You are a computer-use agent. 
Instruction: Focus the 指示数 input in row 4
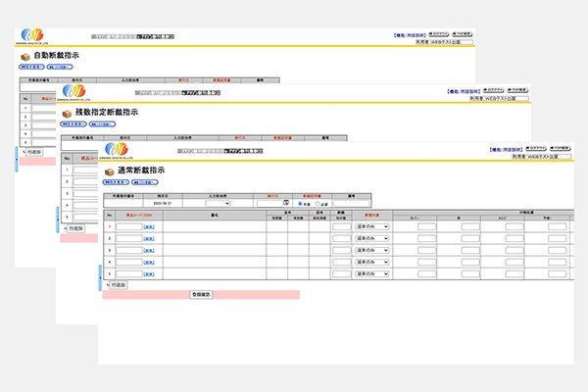click(342, 262)
